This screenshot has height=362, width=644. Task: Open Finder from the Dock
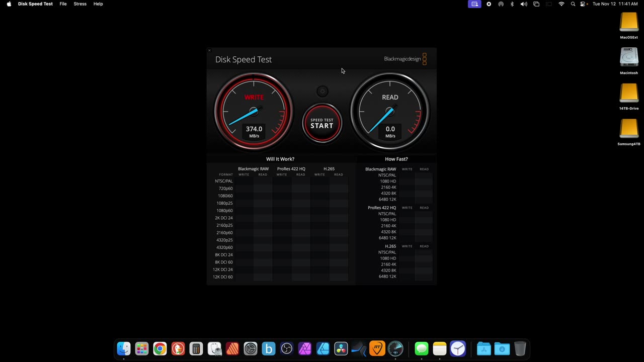(x=124, y=348)
